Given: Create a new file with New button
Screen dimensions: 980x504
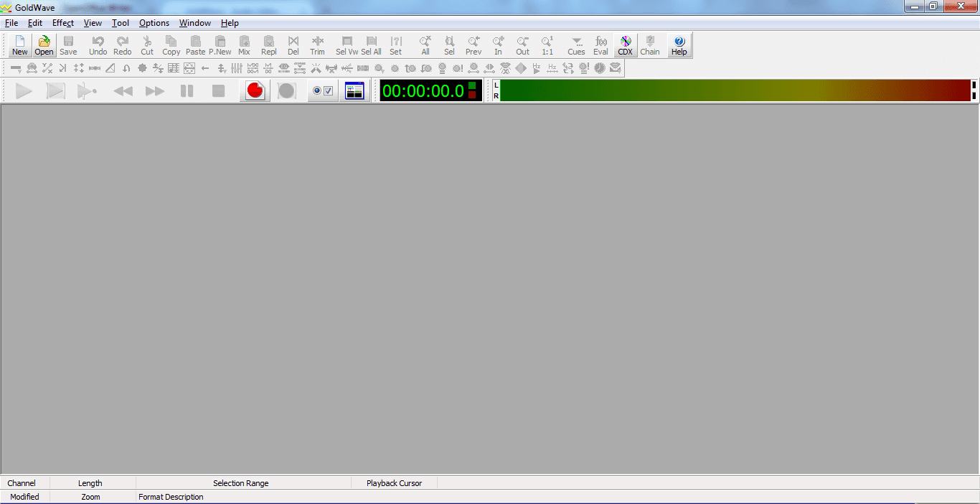Looking at the screenshot, I should point(20,45).
